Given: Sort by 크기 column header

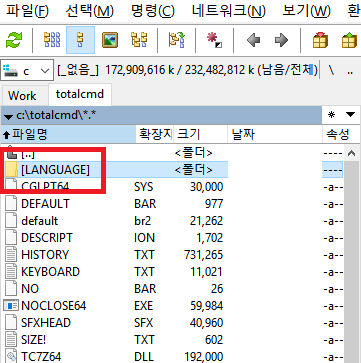Looking at the screenshot, I should click(201, 135).
